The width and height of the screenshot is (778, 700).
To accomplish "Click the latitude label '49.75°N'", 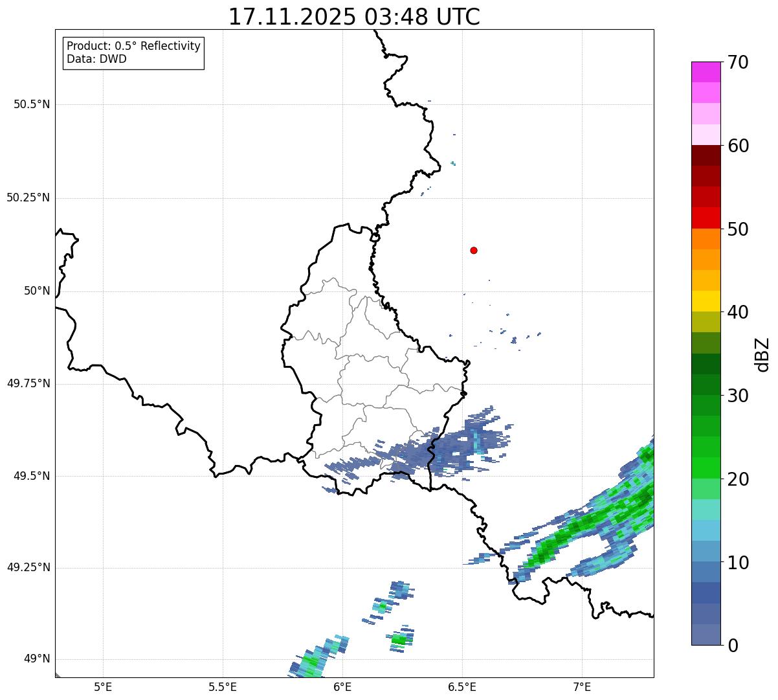I will click(x=28, y=383).
